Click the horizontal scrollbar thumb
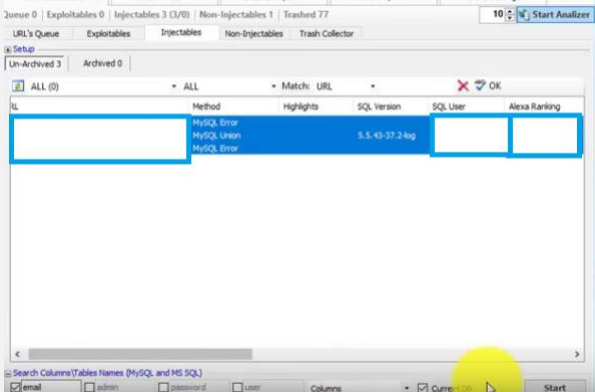This screenshot has height=392, width=595. (140, 354)
